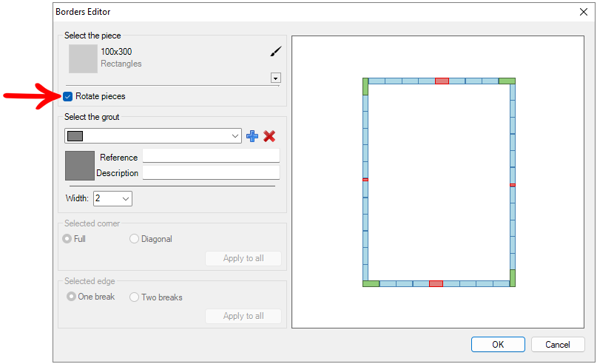The width and height of the screenshot is (597, 364).
Task: Uncheck the Rotate pieces checkbox
Action: point(68,96)
